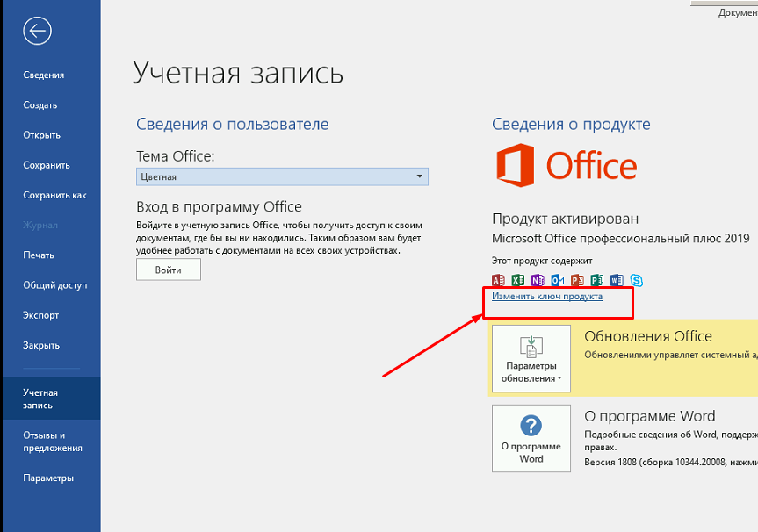This screenshot has width=758, height=532.
Task: Click the Publisher app icon
Action: point(597,280)
